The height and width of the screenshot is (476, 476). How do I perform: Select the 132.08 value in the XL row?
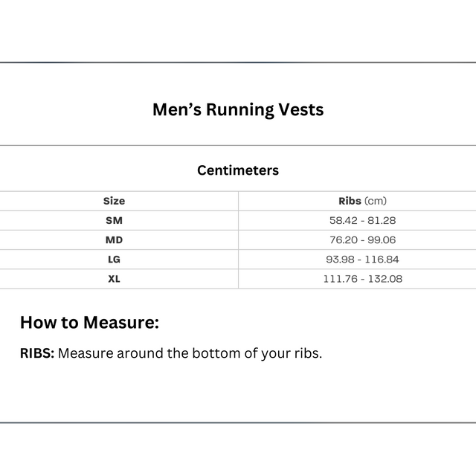385,278
